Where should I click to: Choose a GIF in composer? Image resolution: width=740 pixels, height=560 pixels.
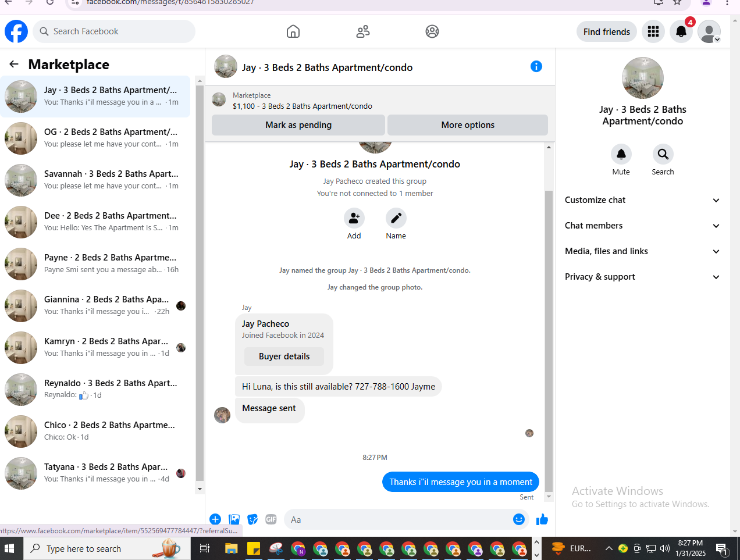tap(271, 519)
